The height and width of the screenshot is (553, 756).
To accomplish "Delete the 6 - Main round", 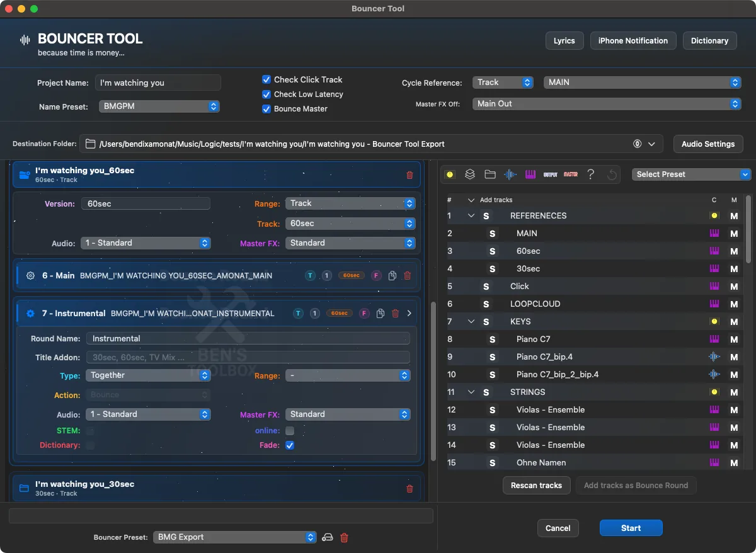I will (407, 276).
